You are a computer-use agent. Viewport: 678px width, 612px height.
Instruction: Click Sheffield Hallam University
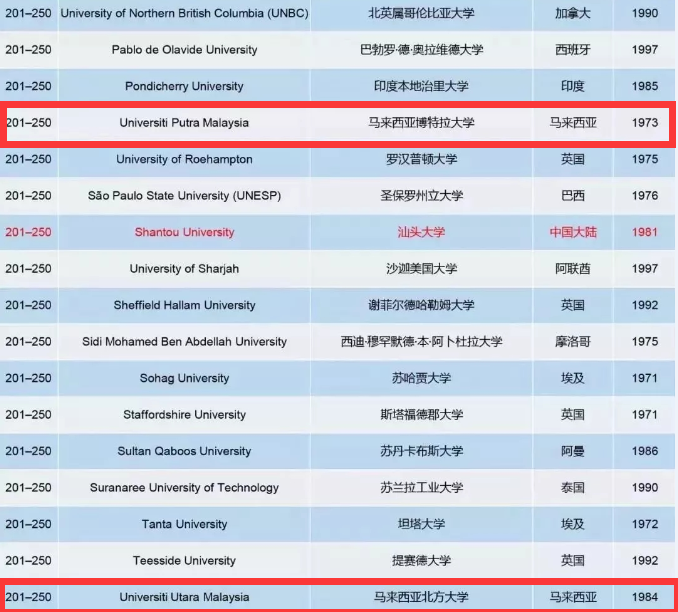pos(185,305)
